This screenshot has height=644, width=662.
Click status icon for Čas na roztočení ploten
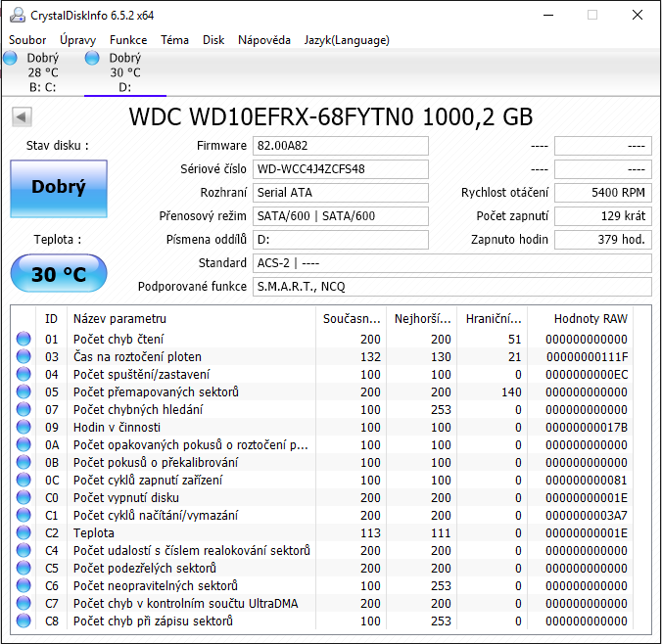click(24, 356)
